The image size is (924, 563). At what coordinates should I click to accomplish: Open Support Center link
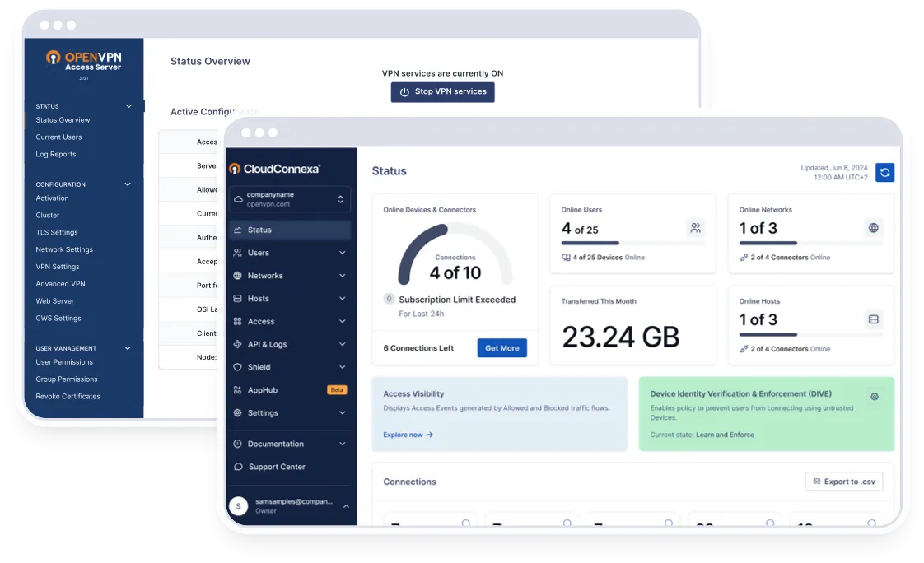tap(277, 467)
